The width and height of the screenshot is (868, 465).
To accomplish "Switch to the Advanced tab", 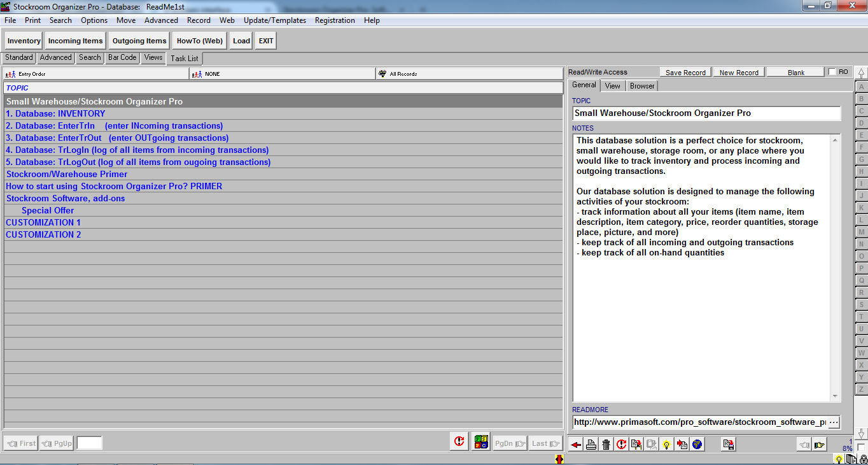I will tap(56, 57).
